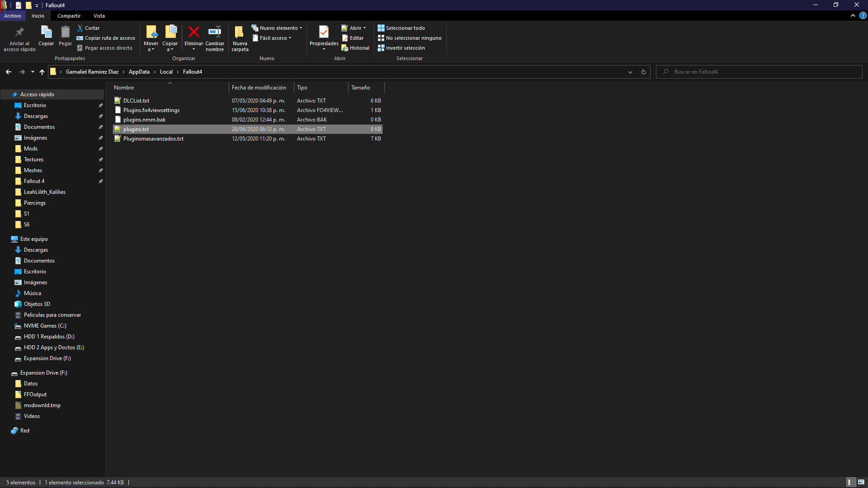The height and width of the screenshot is (488, 868).
Task: Click Copiar ruta de acceso
Action: pyautogui.click(x=106, y=38)
